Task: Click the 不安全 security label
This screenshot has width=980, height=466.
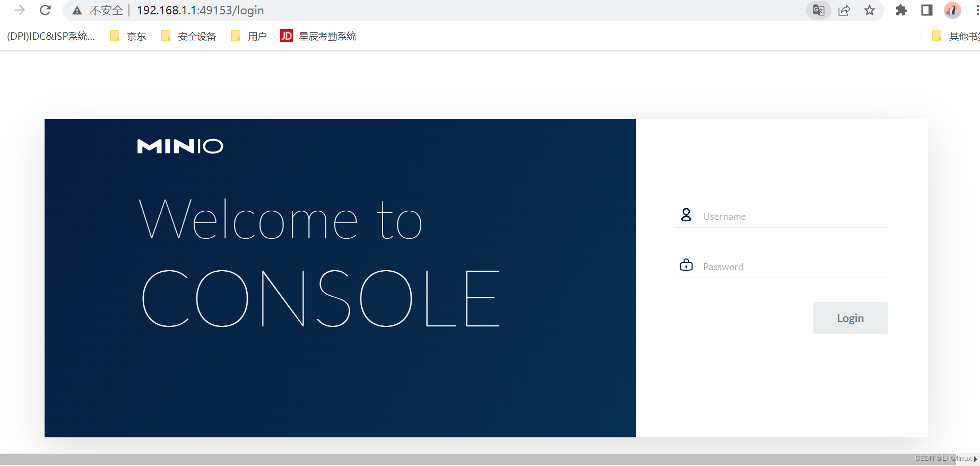Action: 106,11
